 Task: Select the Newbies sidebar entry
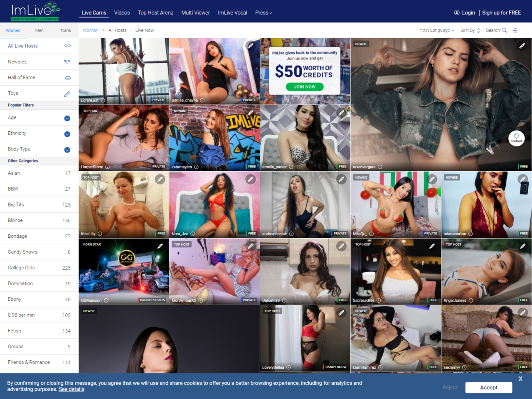click(x=39, y=62)
